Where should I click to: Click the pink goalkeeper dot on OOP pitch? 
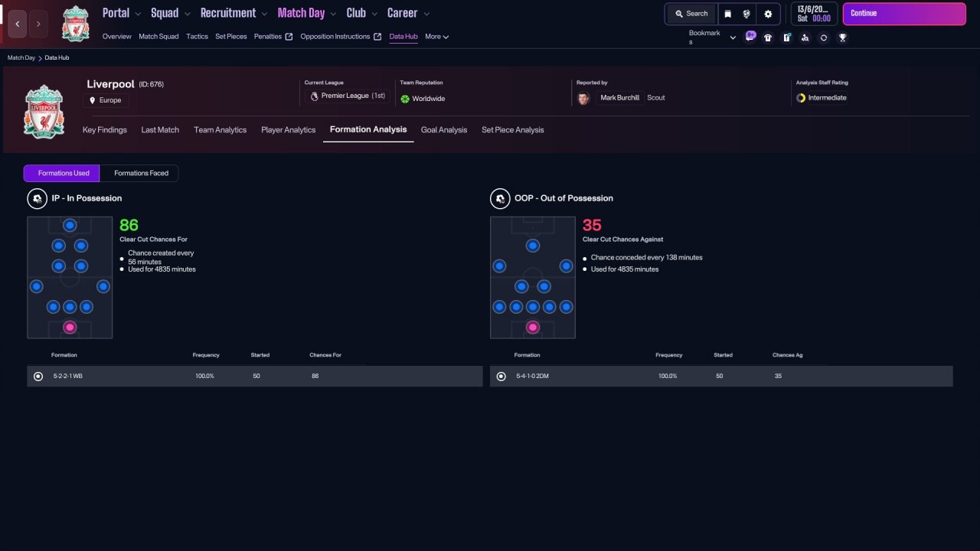coord(533,328)
